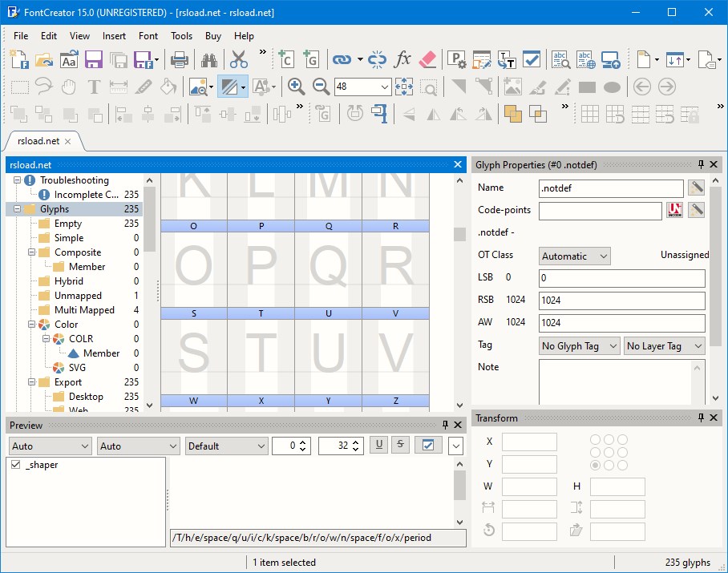Click the Cut scissors icon

[x=239, y=59]
